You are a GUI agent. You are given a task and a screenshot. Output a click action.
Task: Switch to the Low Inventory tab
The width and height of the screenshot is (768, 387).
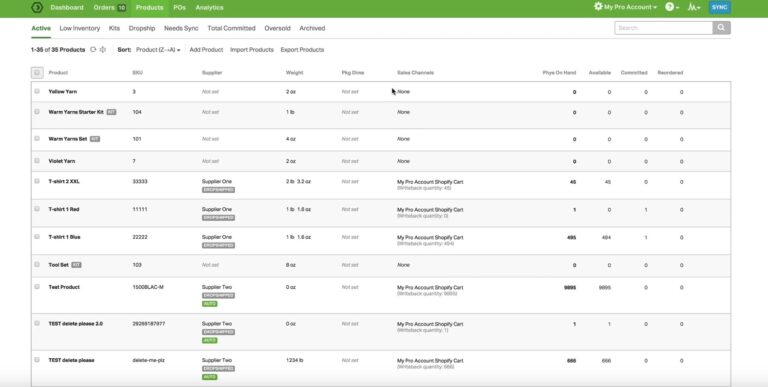pyautogui.click(x=80, y=28)
